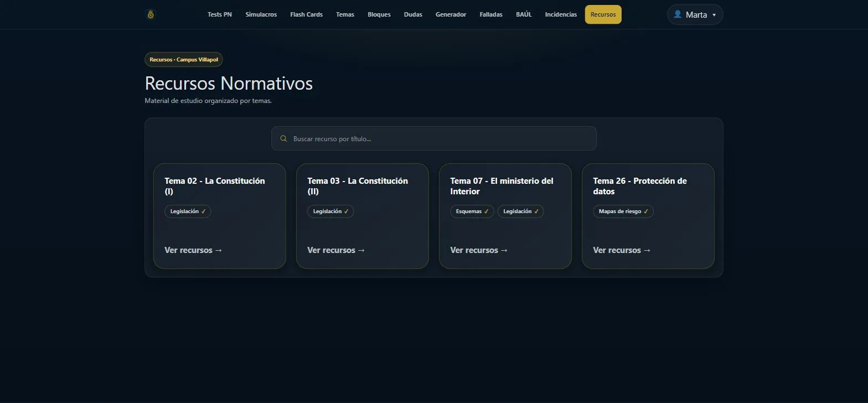The image size is (868, 403).
Task: Click the 'Recursos · Campus Villapol' badge
Action: click(184, 60)
